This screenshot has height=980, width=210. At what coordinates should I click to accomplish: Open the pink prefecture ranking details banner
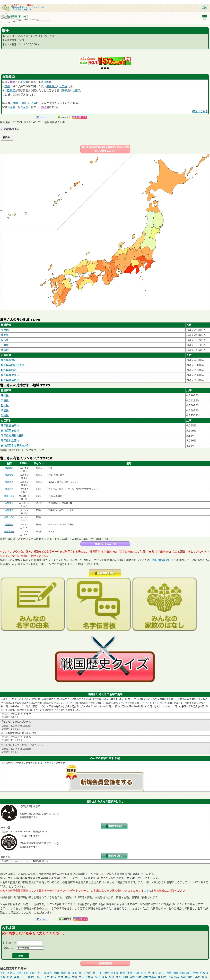[105, 149]
